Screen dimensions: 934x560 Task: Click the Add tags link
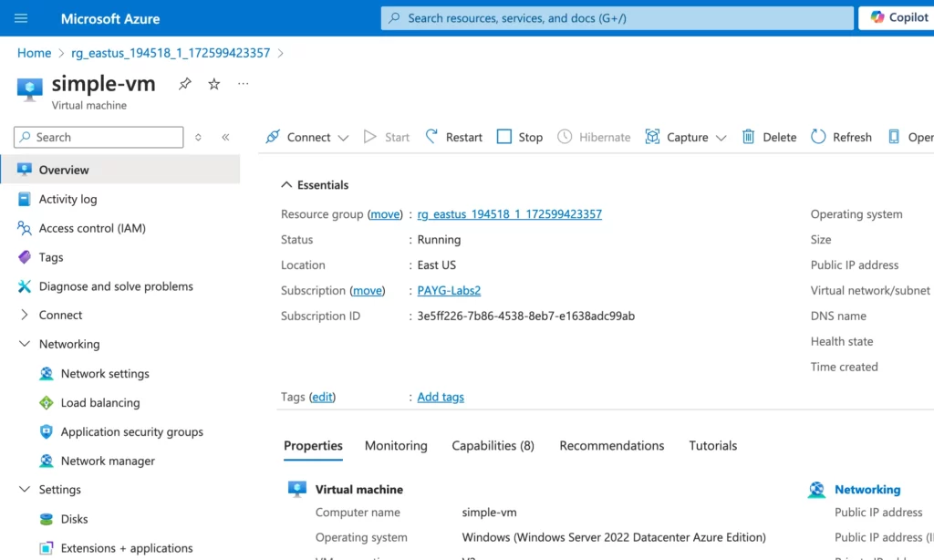pyautogui.click(x=441, y=397)
